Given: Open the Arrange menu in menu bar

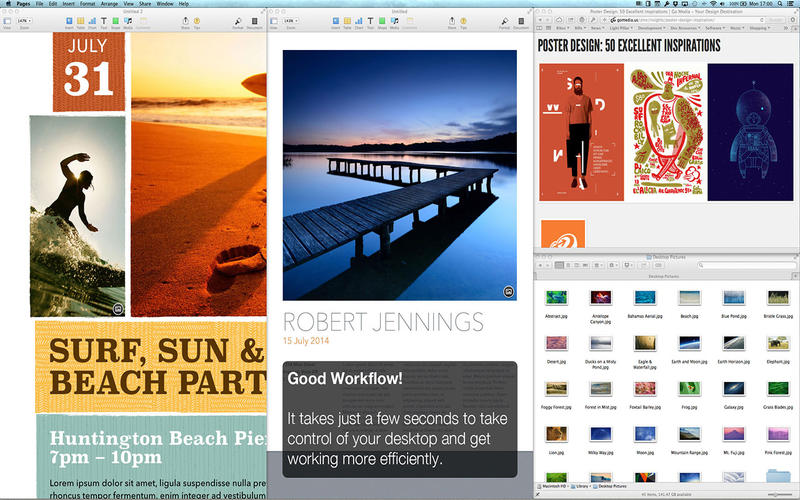Looking at the screenshot, I should 109,4.
